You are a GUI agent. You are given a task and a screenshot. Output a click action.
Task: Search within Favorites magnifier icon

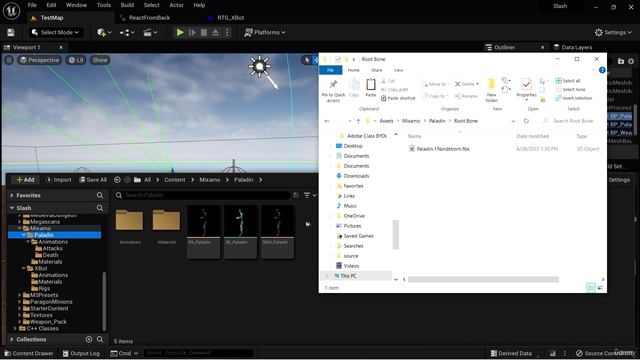(x=100, y=196)
